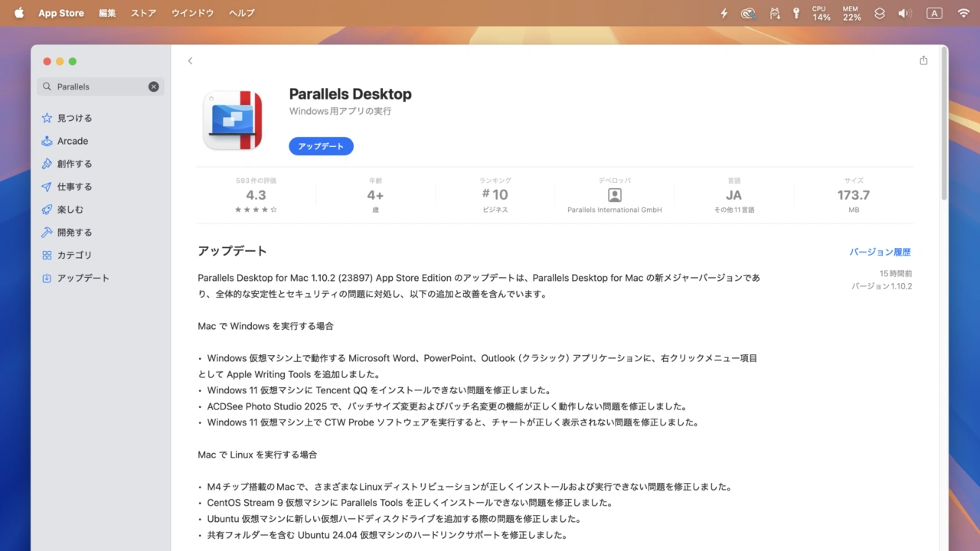Viewport: 980px width, 551px height.
Task: Click the アップデート section heading
Action: tap(232, 251)
